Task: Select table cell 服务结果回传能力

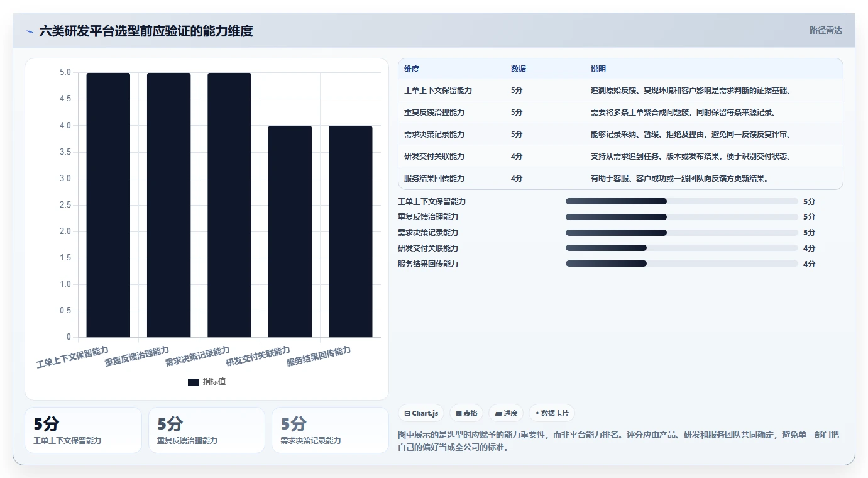Action: 434,179
